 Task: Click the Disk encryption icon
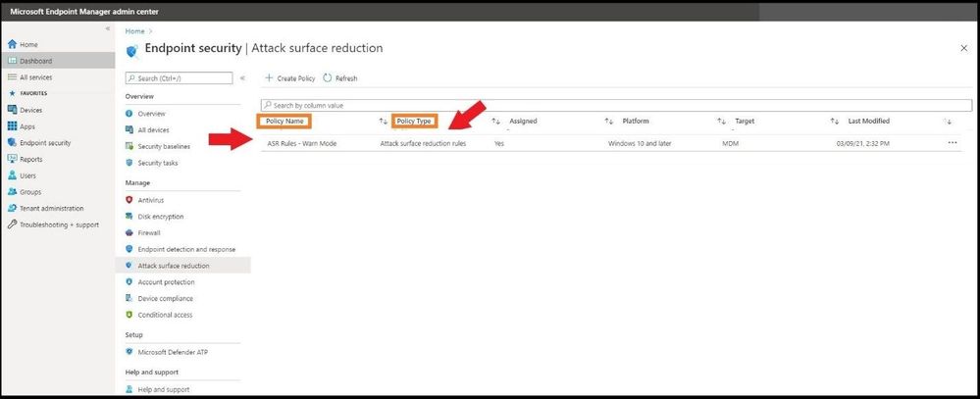pos(129,216)
